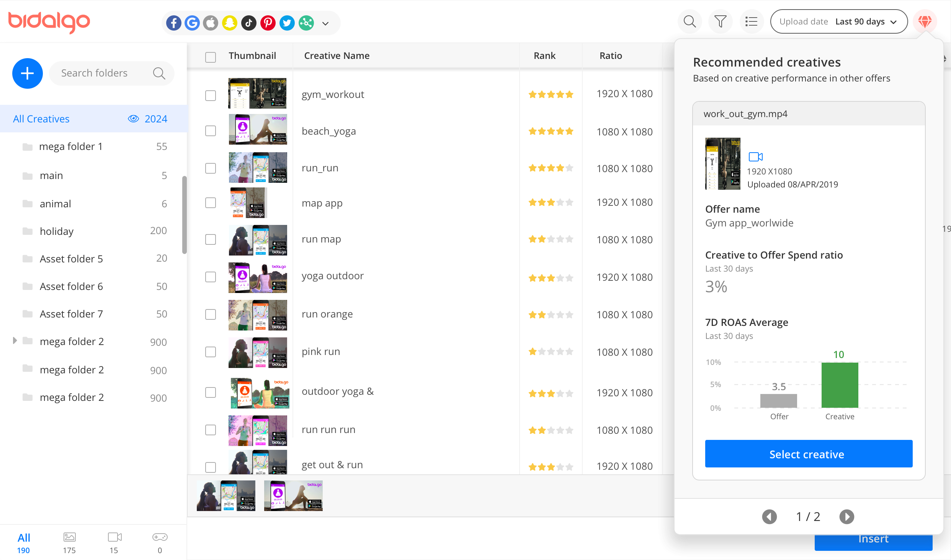This screenshot has width=951, height=560.
Task: Expand the mega folder 2 tree item
Action: pos(15,340)
